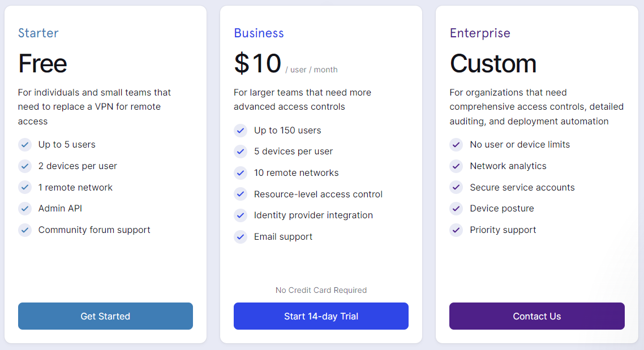
Task: Click checkmark beside Community forum support
Action: 25,230
